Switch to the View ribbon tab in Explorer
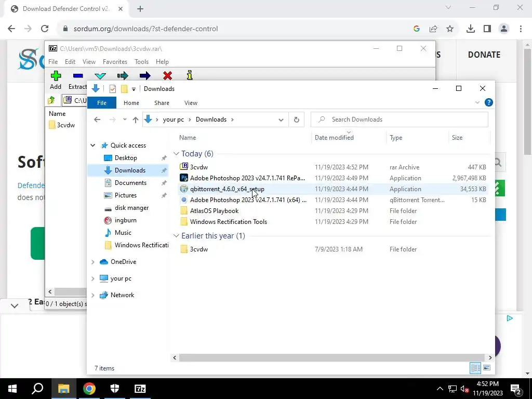This screenshot has height=399, width=532. (x=191, y=103)
